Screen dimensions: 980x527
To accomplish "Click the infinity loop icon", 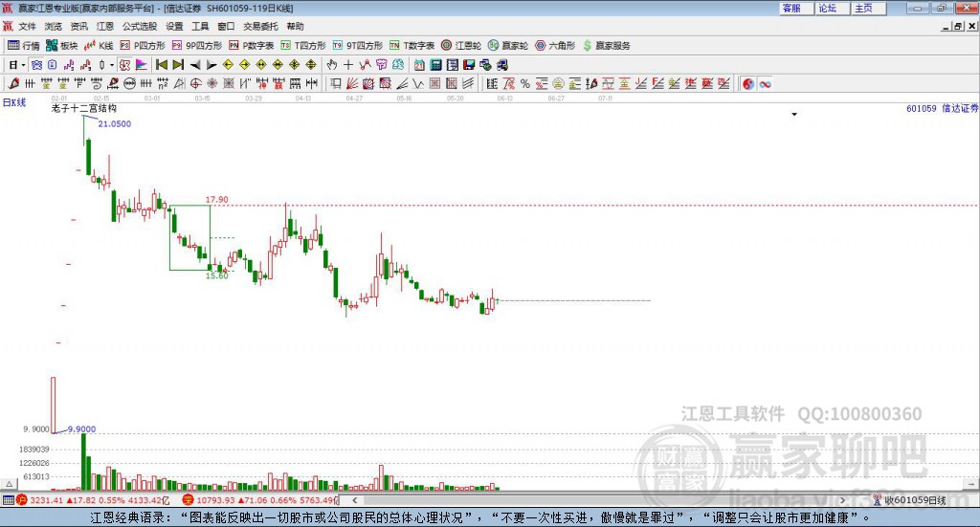I will [x=765, y=83].
